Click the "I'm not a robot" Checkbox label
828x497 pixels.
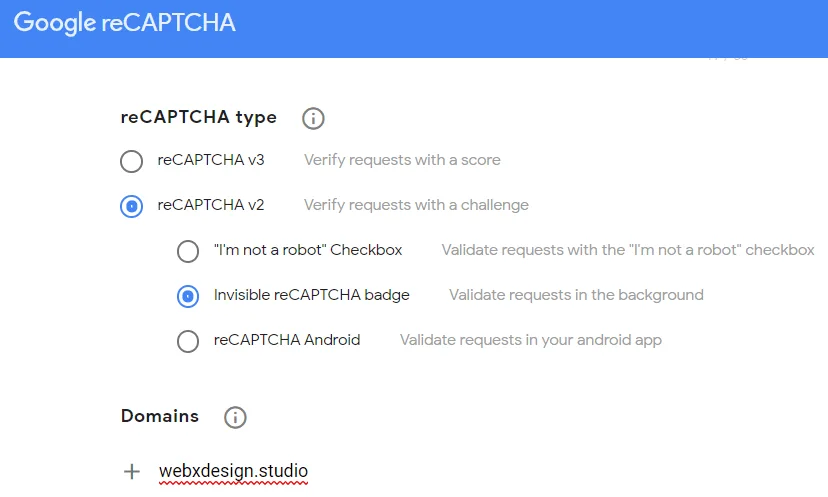308,250
